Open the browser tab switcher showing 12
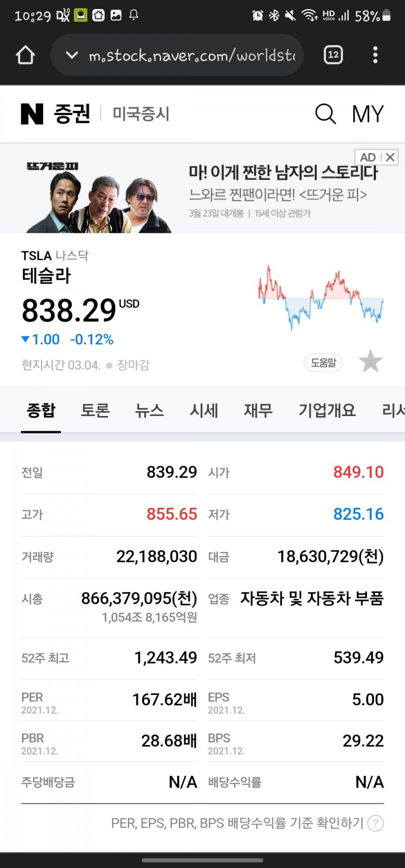This screenshot has width=405, height=868. [x=333, y=55]
